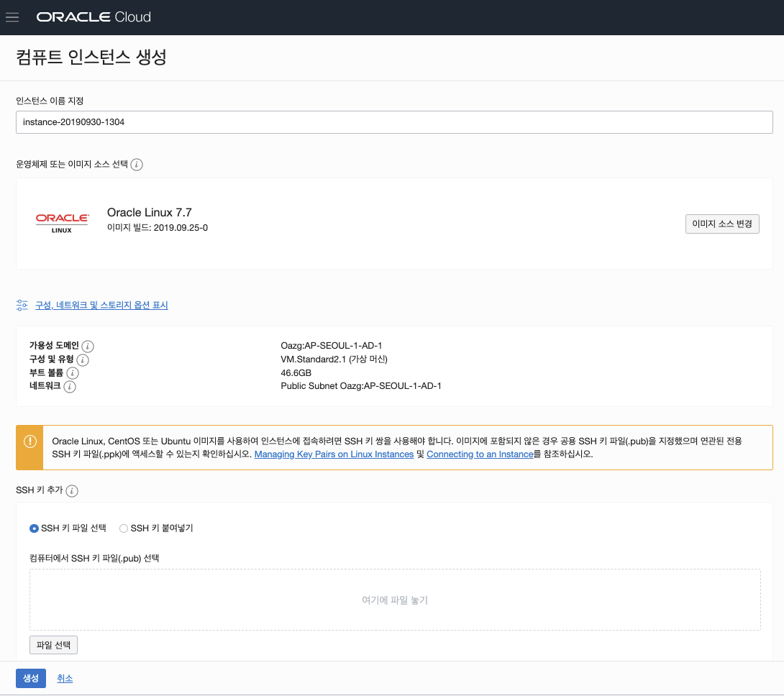This screenshot has width=784, height=696.
Task: Click the 파일 선택 button
Action: [53, 645]
